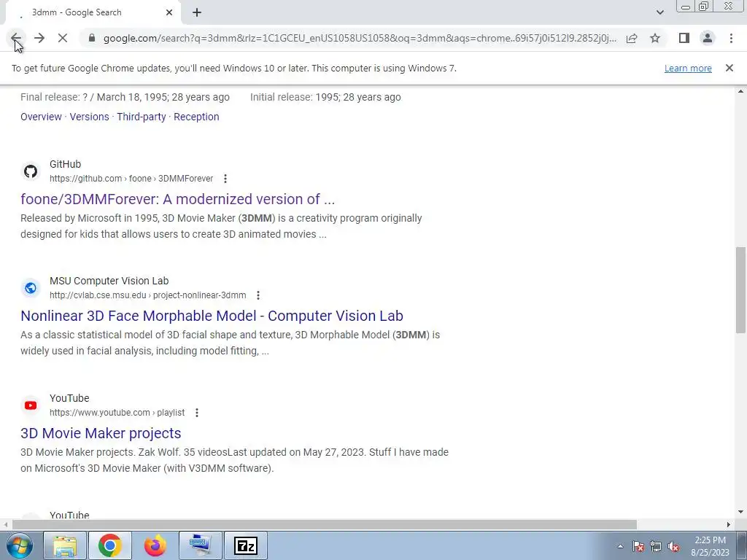747x560 pixels.
Task: Open the side panel icon in the toolbar
Action: [684, 38]
